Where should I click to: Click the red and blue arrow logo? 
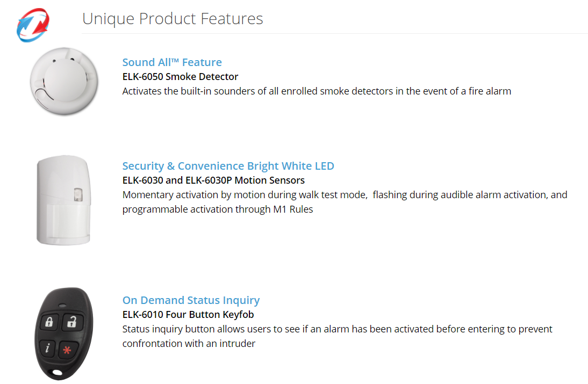click(x=33, y=25)
